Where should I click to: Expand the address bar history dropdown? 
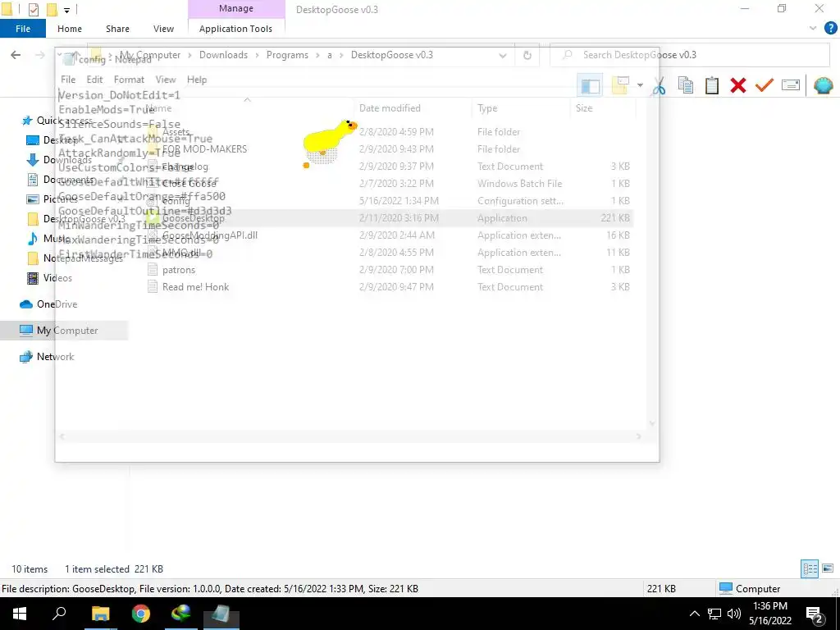(503, 55)
